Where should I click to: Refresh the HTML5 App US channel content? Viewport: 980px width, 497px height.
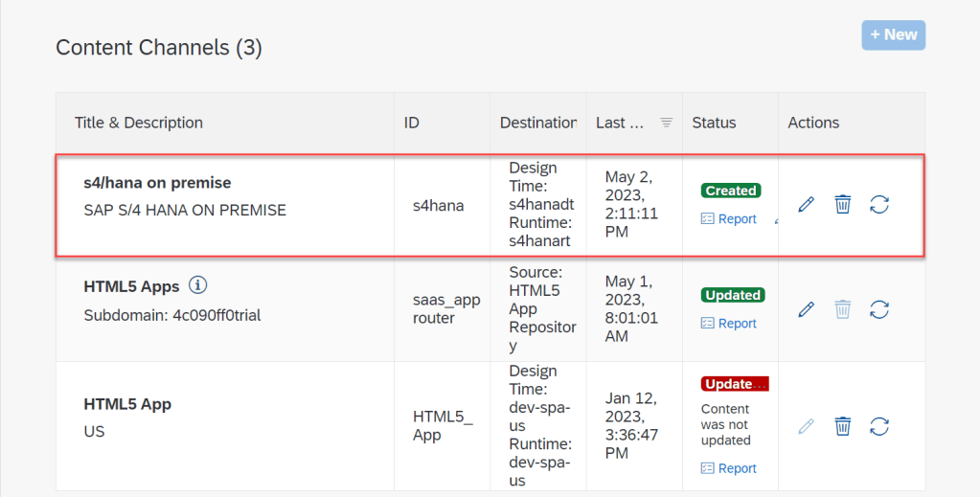(x=878, y=425)
